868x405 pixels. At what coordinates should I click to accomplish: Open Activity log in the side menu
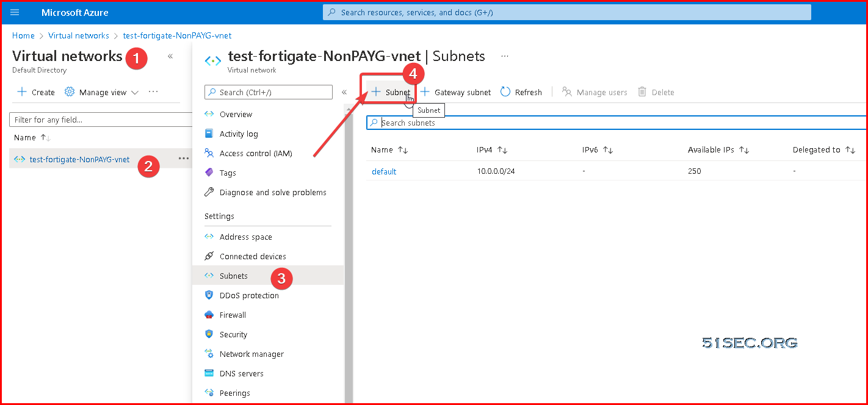239,134
